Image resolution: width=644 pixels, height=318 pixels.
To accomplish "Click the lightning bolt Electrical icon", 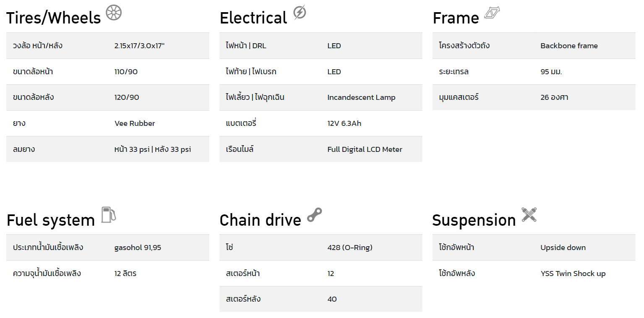I will pyautogui.click(x=300, y=13).
